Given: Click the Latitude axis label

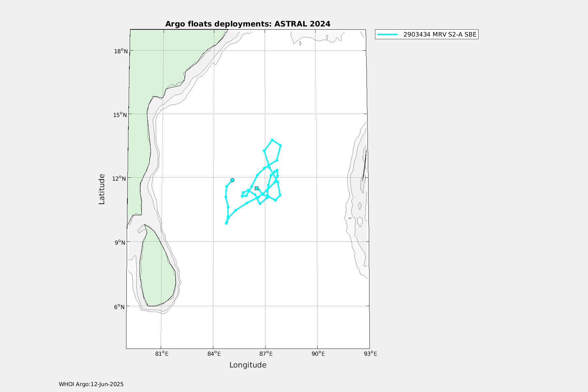Looking at the screenshot, I should (102, 189).
